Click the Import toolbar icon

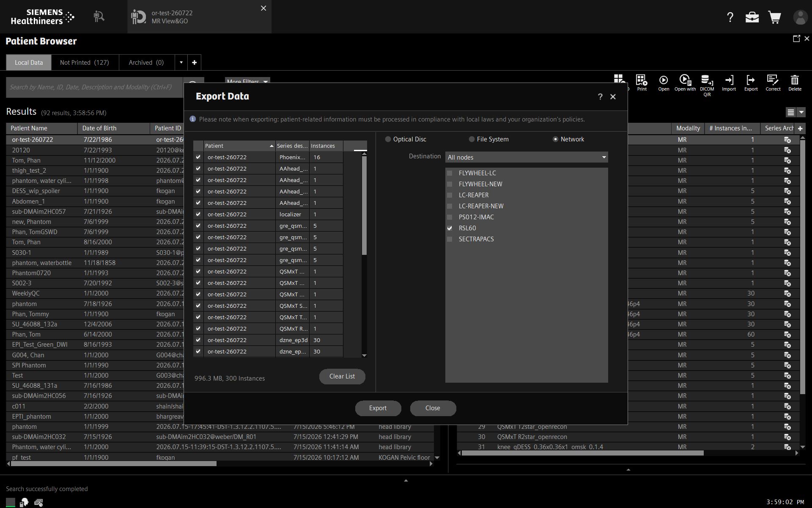pos(729,83)
